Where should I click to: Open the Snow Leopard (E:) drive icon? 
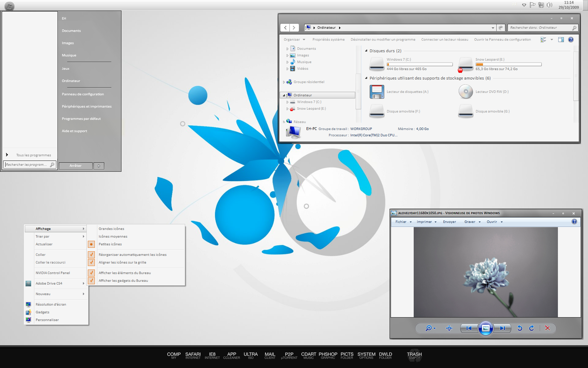[466, 64]
